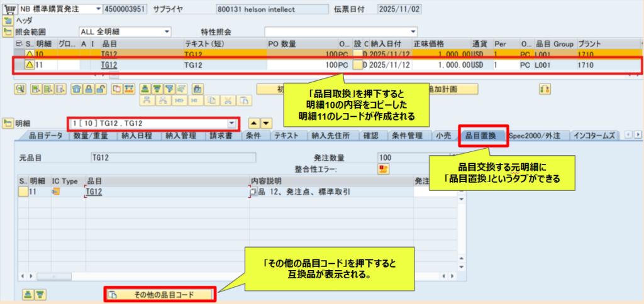Click the sort descending icon in item toolbar
Image resolution: width=644 pixels, height=304 pixels.
point(157,89)
